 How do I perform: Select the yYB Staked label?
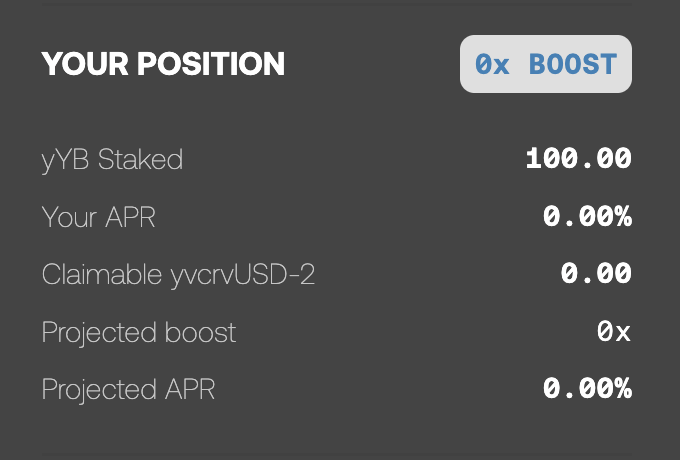click(x=112, y=159)
